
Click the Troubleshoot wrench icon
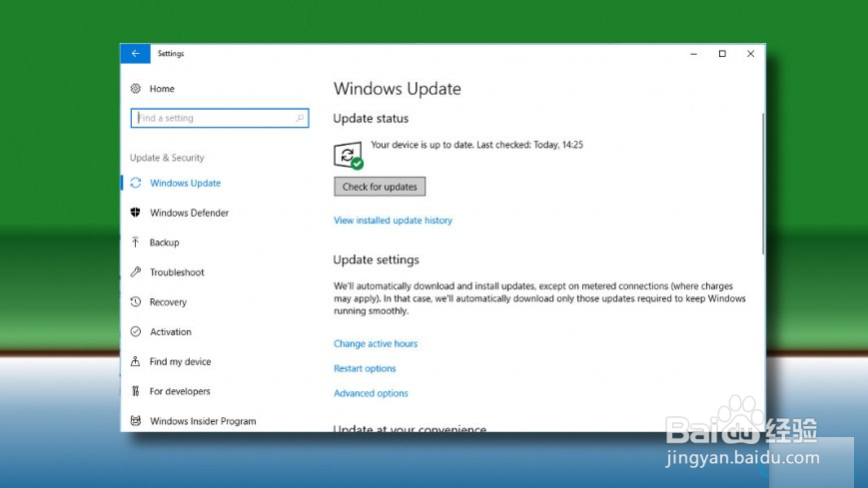click(x=136, y=272)
